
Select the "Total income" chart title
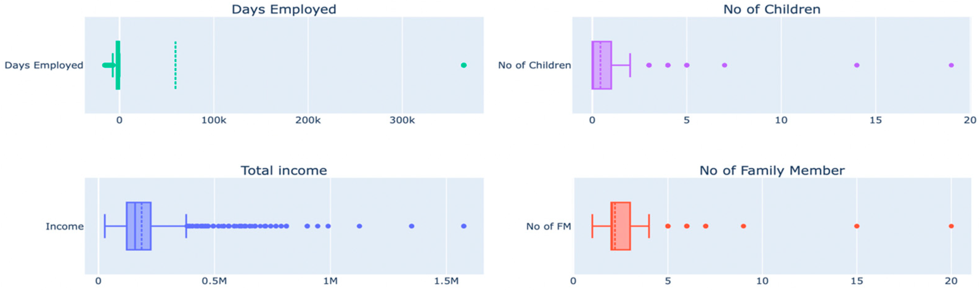[x=284, y=170]
